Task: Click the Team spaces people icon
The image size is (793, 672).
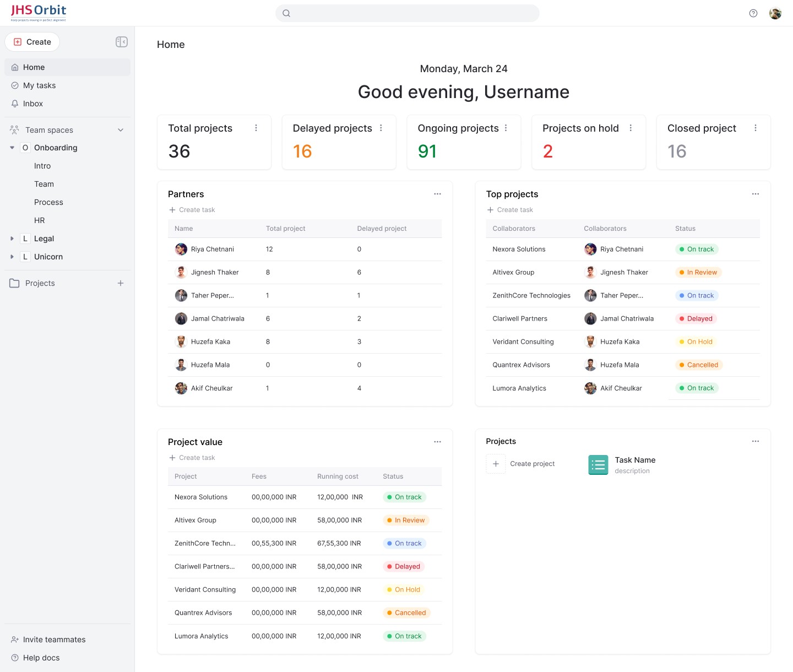Action: click(14, 130)
